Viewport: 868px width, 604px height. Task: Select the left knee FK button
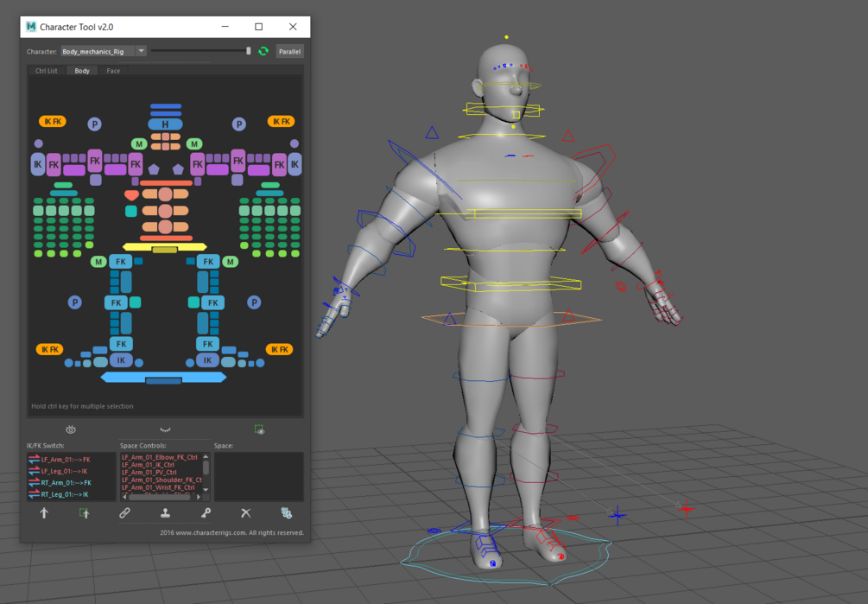[116, 302]
